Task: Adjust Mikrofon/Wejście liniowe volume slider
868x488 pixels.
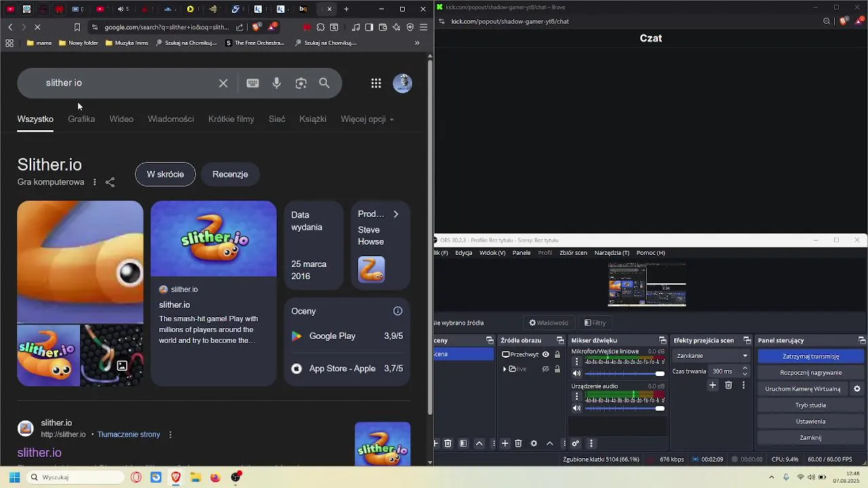Action: point(625,373)
